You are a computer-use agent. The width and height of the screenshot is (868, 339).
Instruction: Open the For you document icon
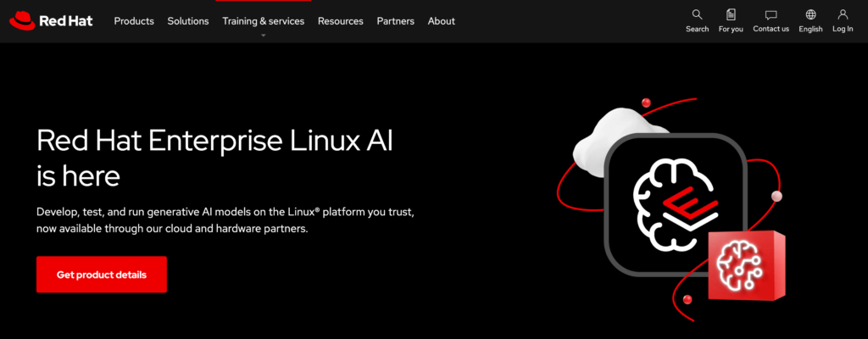coord(731,14)
